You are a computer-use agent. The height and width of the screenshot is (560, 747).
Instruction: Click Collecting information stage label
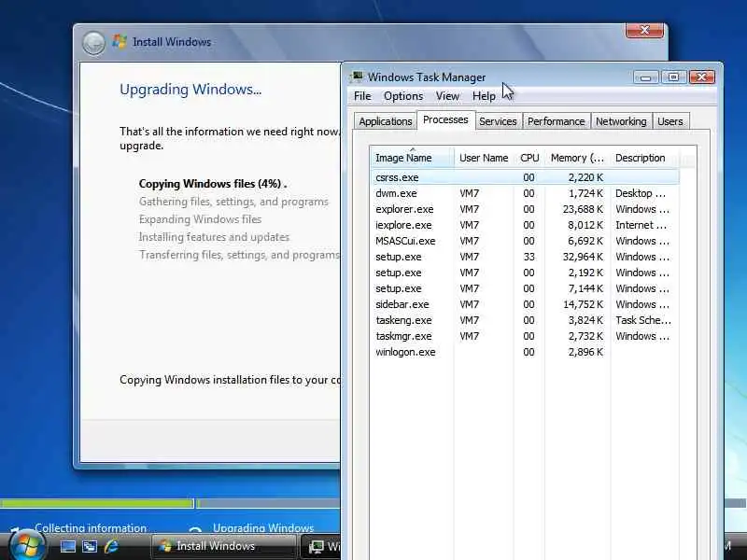(x=91, y=528)
